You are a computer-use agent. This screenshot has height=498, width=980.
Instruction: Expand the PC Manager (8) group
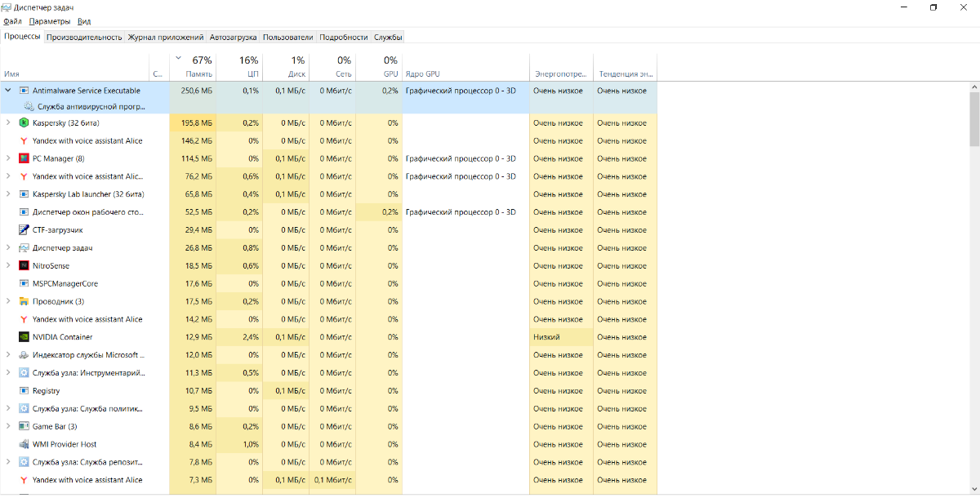[x=8, y=159]
